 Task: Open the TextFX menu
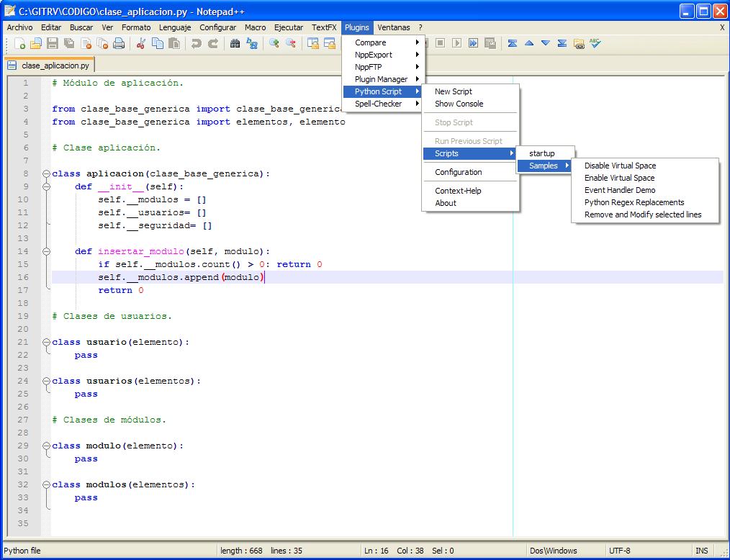pos(324,27)
